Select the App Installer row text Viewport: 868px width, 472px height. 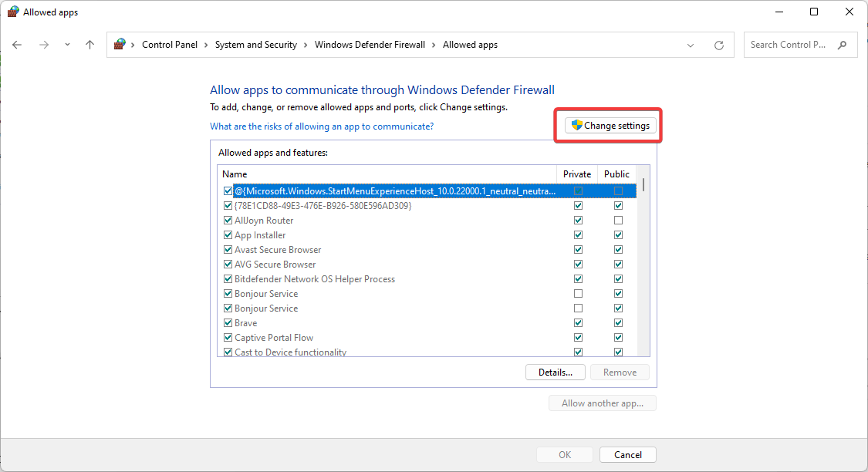[x=259, y=234]
